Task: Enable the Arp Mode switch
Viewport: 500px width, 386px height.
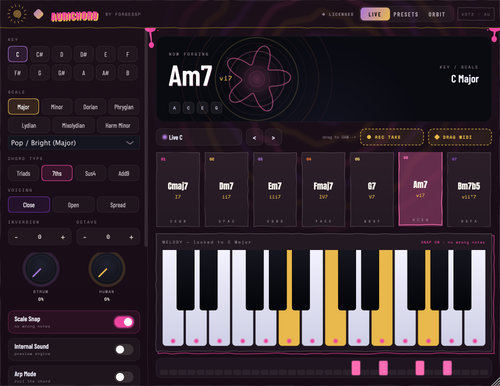Action: pos(124,377)
